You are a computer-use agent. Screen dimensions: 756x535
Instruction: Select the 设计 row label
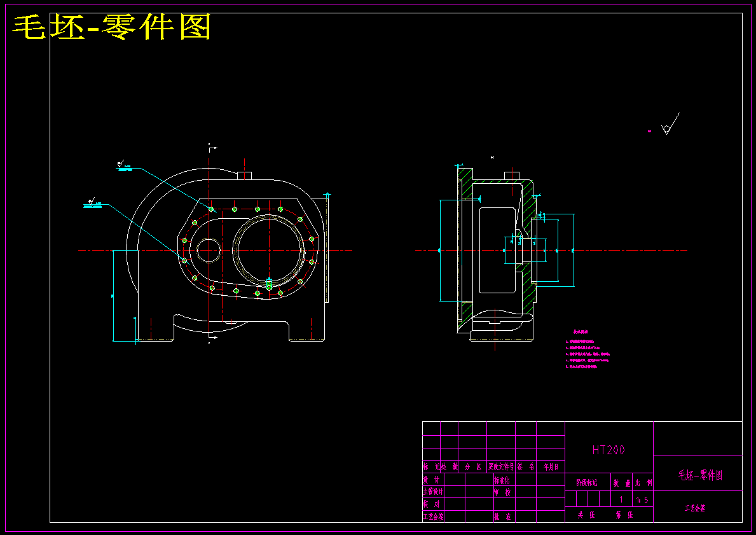[432, 480]
